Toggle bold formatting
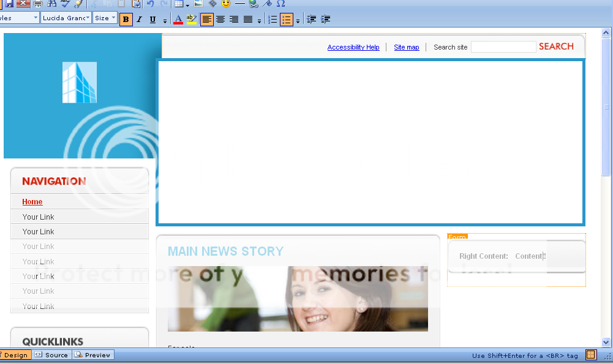The width and height of the screenshot is (613, 364). (x=126, y=19)
